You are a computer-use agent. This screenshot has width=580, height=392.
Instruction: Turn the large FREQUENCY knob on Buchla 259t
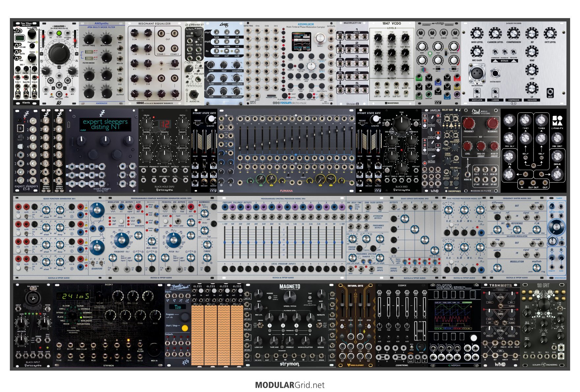(x=122, y=240)
